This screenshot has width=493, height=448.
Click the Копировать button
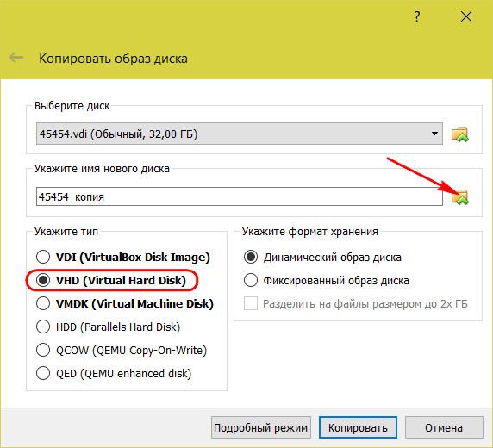tap(358, 427)
